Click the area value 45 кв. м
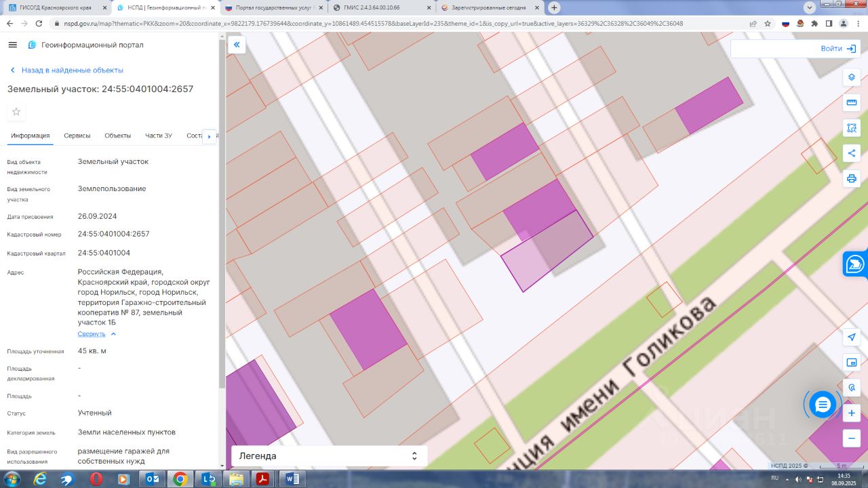Image resolution: width=868 pixels, height=488 pixels. tap(92, 351)
